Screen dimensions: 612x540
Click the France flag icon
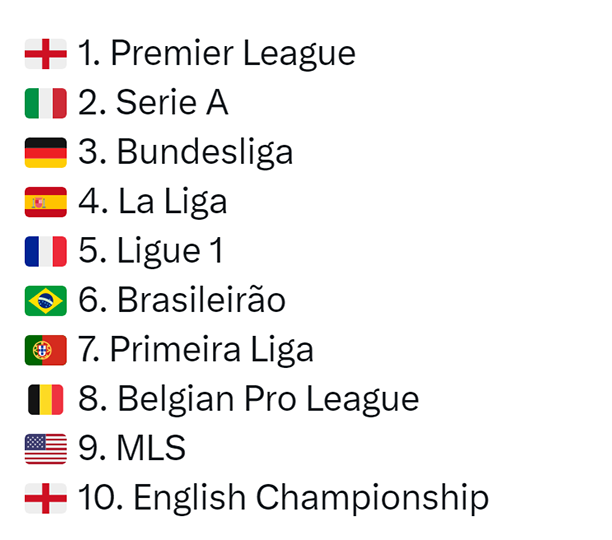click(45, 251)
